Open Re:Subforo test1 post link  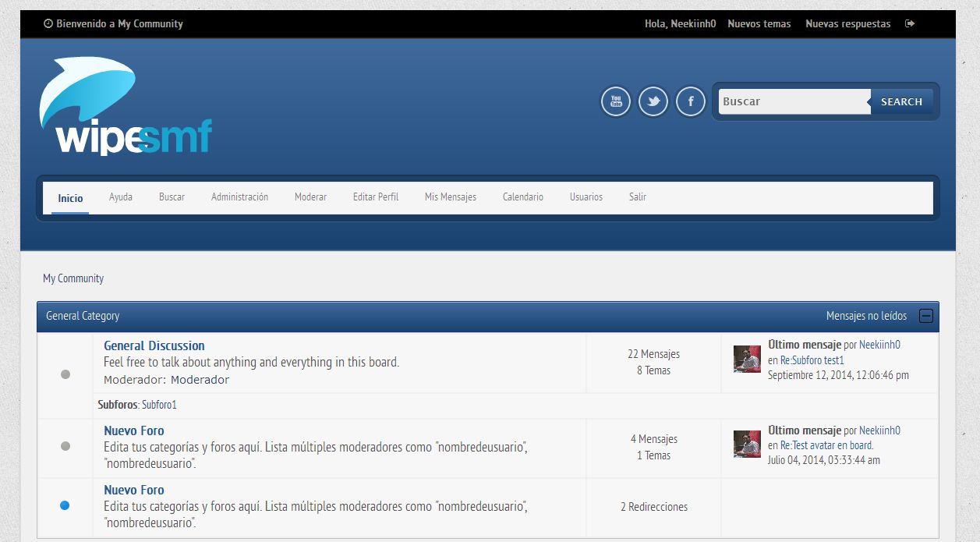[812, 360]
